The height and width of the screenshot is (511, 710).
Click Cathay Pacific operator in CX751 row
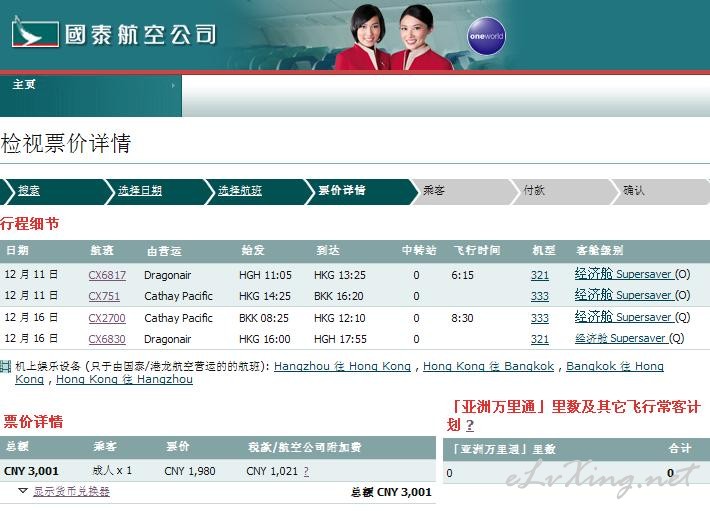coord(178,296)
